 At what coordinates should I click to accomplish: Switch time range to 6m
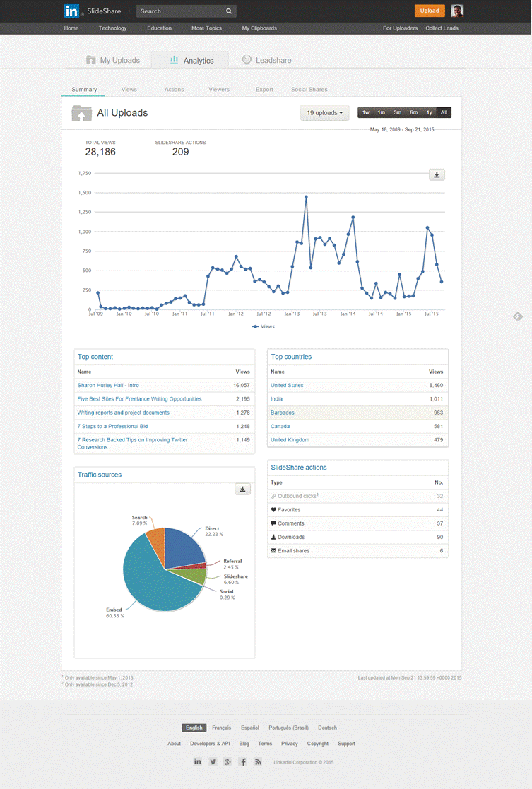(x=413, y=113)
